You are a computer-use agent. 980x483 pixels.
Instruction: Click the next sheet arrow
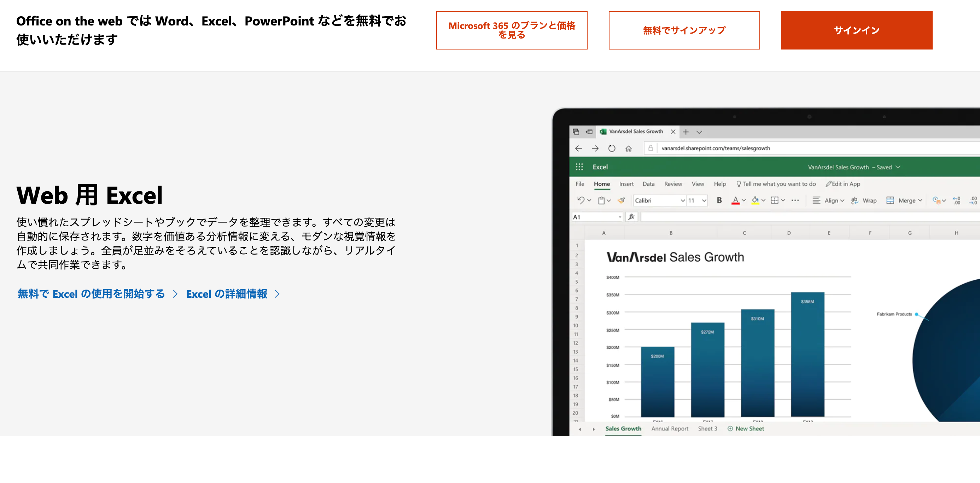[594, 429]
